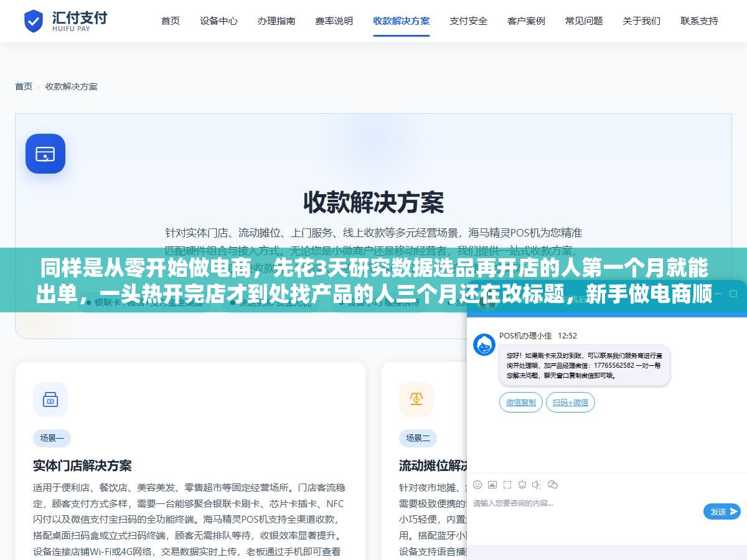This screenshot has width=747, height=560.
Task: Click the send image icon in chat
Action: click(492, 485)
